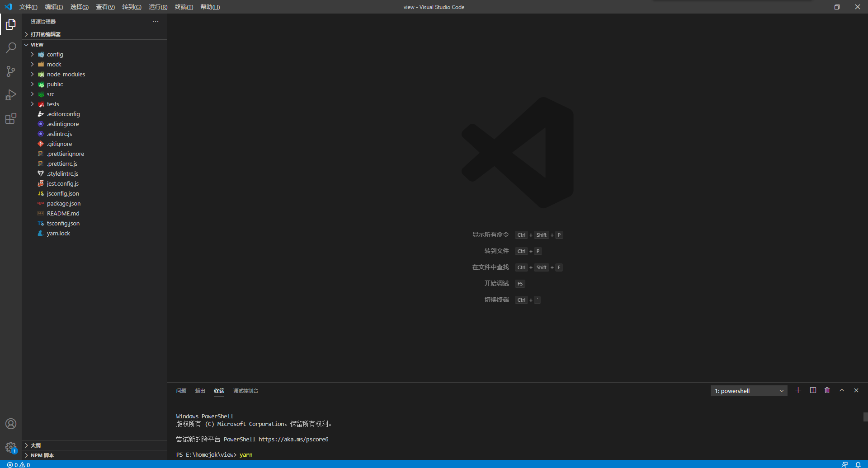The image size is (868, 468).
Task: Open the Accounts menu icon
Action: [x=11, y=424]
